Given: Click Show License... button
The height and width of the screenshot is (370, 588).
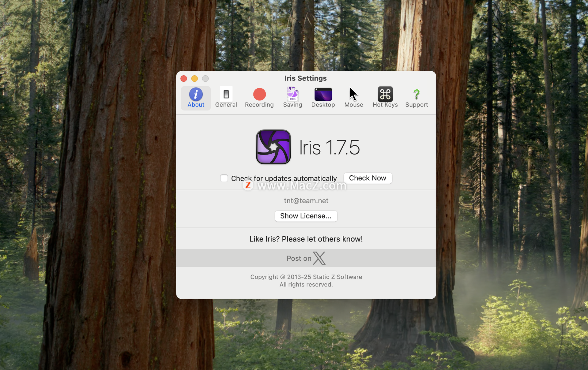Looking at the screenshot, I should pyautogui.click(x=306, y=216).
